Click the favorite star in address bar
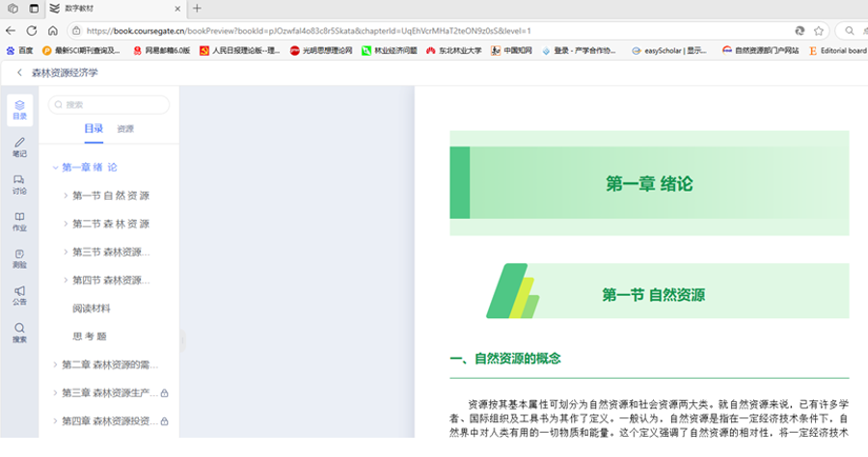Viewport: 868px width, 457px height. 818,31
